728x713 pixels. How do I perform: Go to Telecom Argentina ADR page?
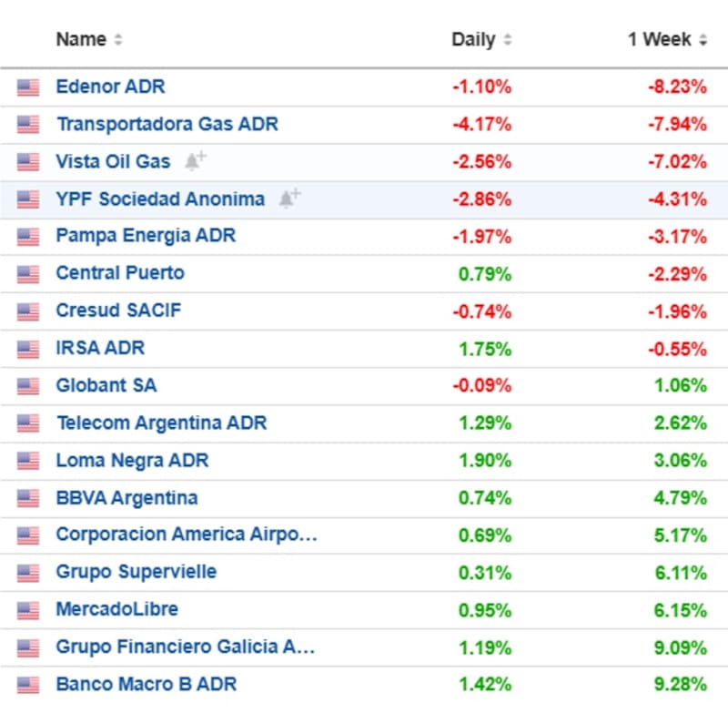point(161,423)
